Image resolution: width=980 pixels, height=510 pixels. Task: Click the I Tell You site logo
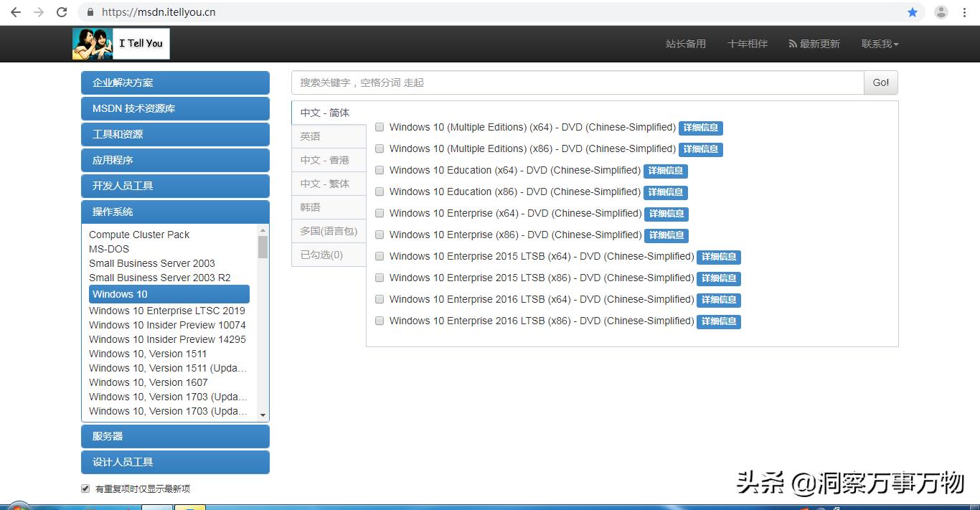(120, 43)
